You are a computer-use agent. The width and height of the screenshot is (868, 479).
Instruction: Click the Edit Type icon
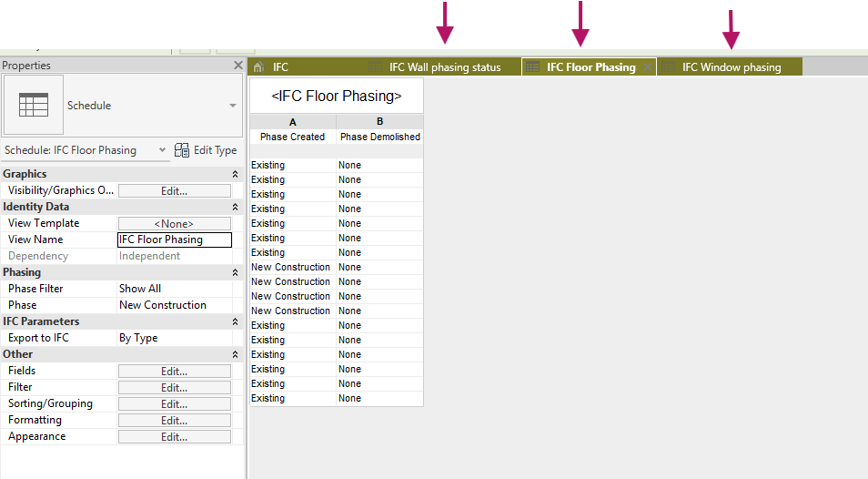coord(182,150)
